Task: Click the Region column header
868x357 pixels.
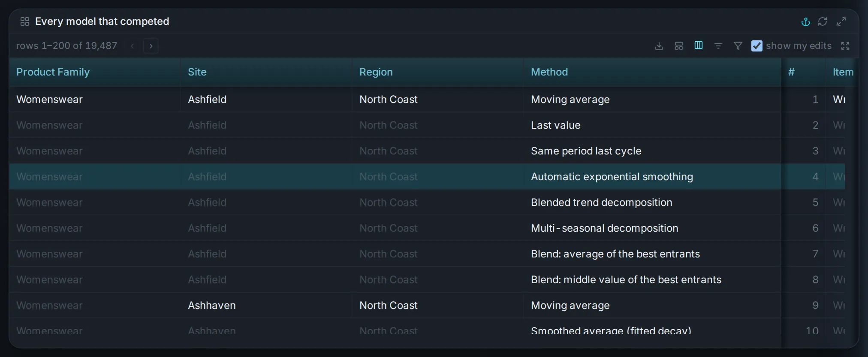Action: pyautogui.click(x=438, y=72)
